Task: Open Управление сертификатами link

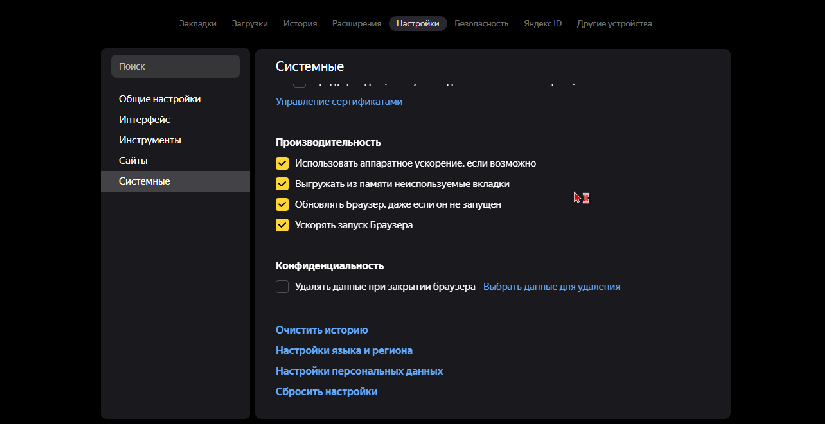Action: pos(339,102)
